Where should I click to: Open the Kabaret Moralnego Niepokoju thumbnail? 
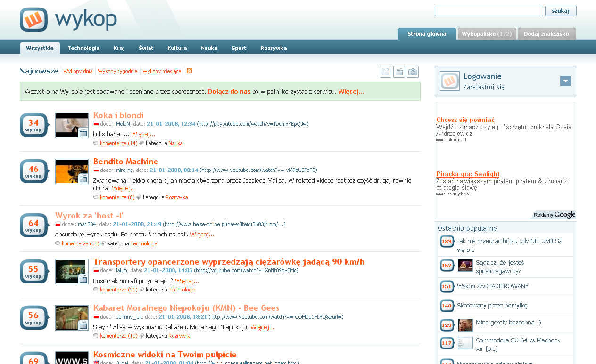click(x=72, y=318)
